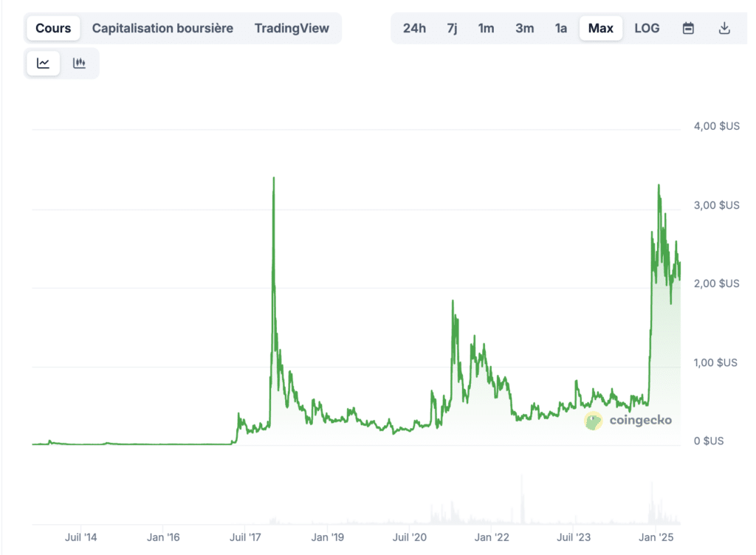Click the 2,00 $US axis label
Viewport: 756px width, 555px height.
716,283
